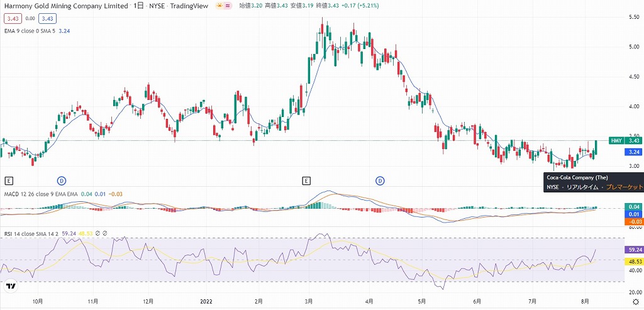Click the market status sun icon

(x=219, y=6)
